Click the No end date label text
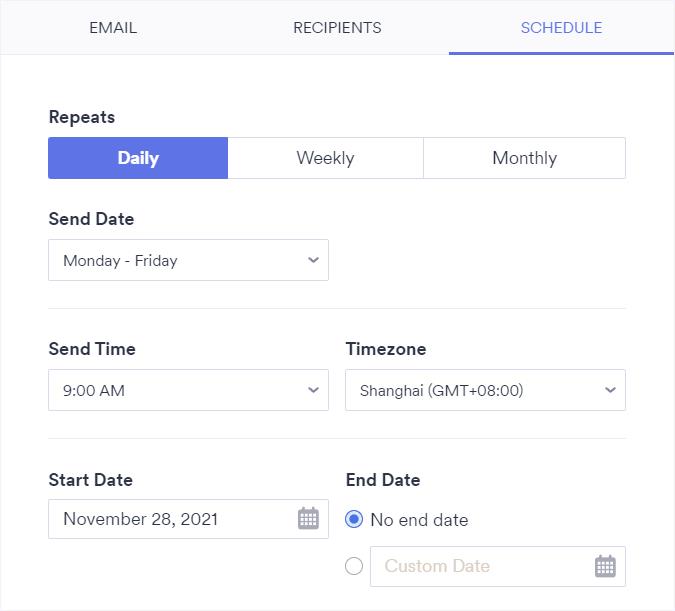This screenshot has height=611, width=675. (419, 520)
